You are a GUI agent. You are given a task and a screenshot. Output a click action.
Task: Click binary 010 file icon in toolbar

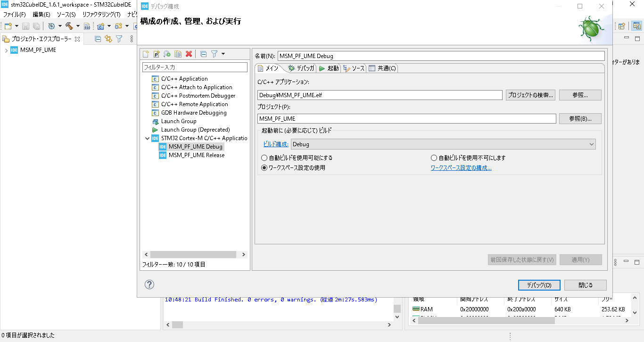coord(87,26)
